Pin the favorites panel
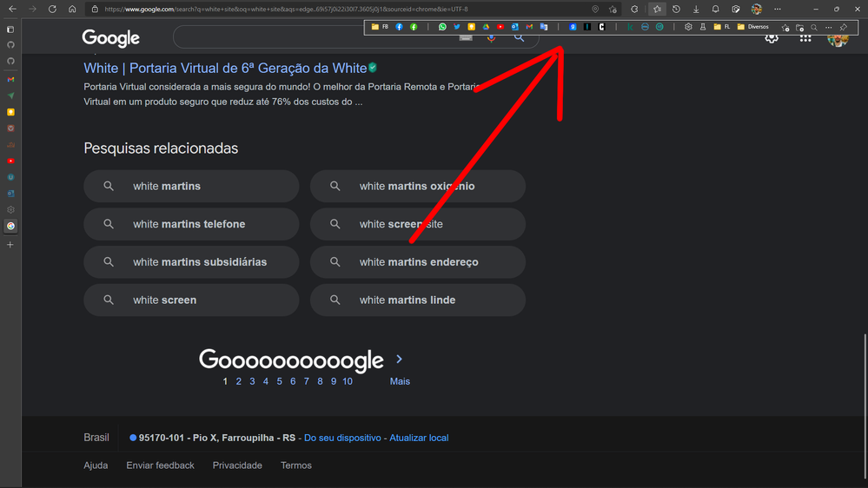This screenshot has width=868, height=488. coord(844,27)
